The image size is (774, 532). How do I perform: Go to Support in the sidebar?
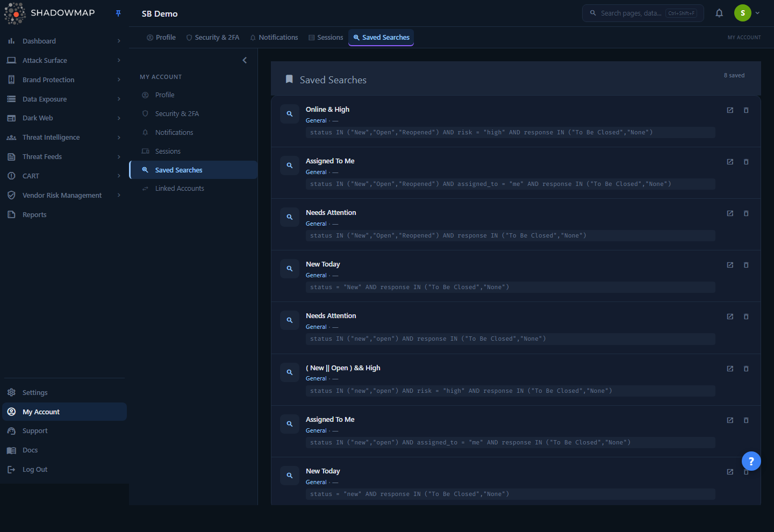point(64,431)
